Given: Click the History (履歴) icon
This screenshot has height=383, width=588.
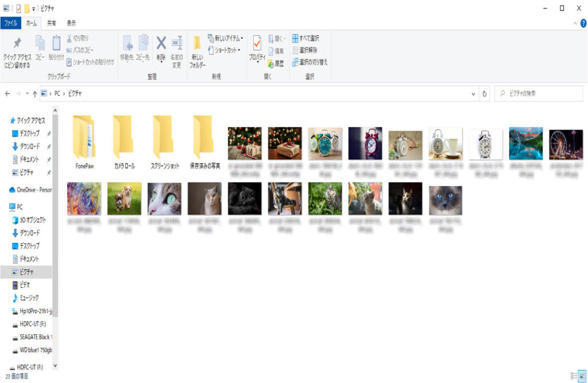Looking at the screenshot, I should pyautogui.click(x=275, y=63).
